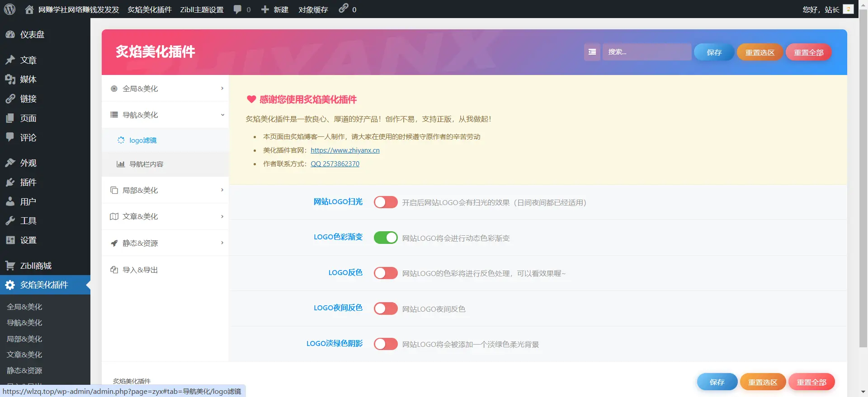The height and width of the screenshot is (397, 868).
Task: Open the comments bubble icon in the admin bar
Action: tap(237, 9)
